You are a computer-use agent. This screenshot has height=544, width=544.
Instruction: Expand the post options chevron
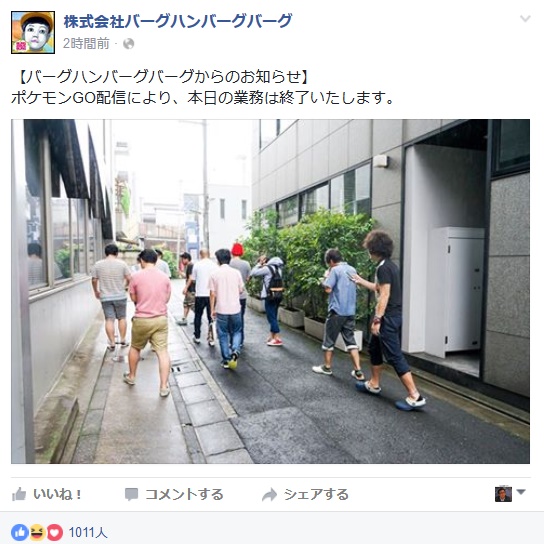click(525, 18)
